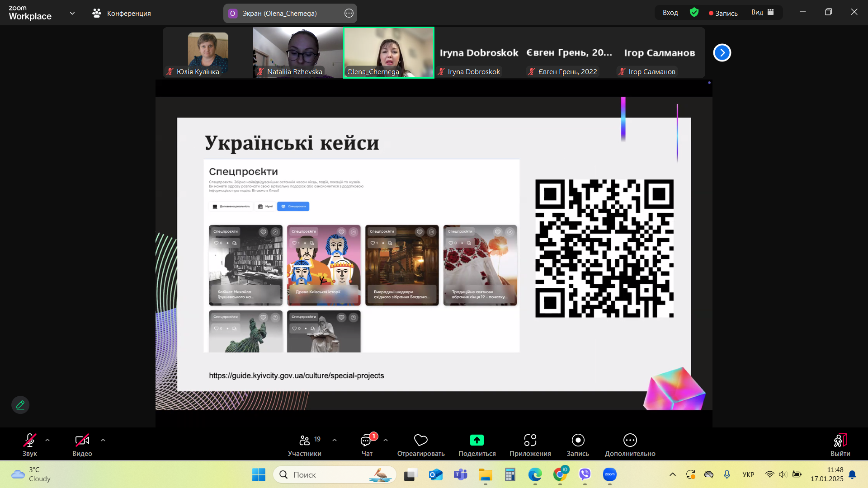The width and height of the screenshot is (868, 488).
Task: Like the Древо Київської історії card heart
Action: [x=341, y=232]
